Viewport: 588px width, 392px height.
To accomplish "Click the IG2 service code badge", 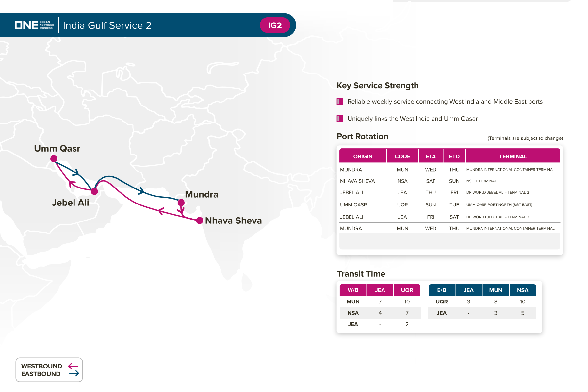I will point(275,25).
